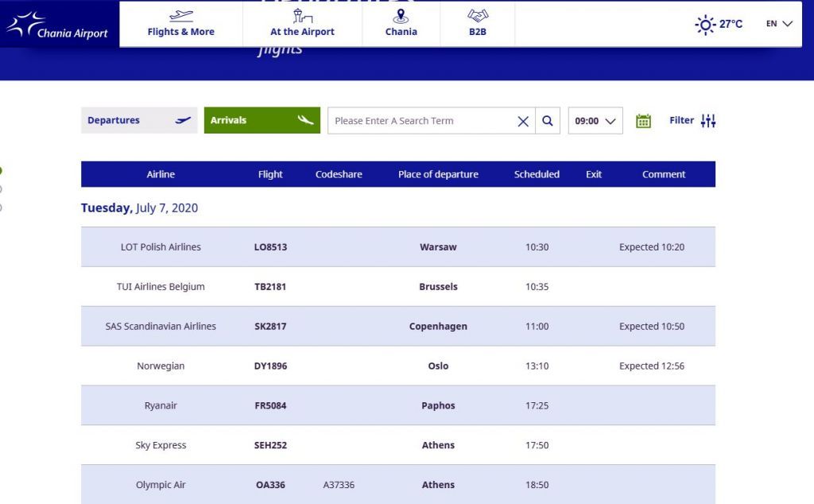The height and width of the screenshot is (504, 814).
Task: Click the Paphos departure place
Action: point(438,405)
